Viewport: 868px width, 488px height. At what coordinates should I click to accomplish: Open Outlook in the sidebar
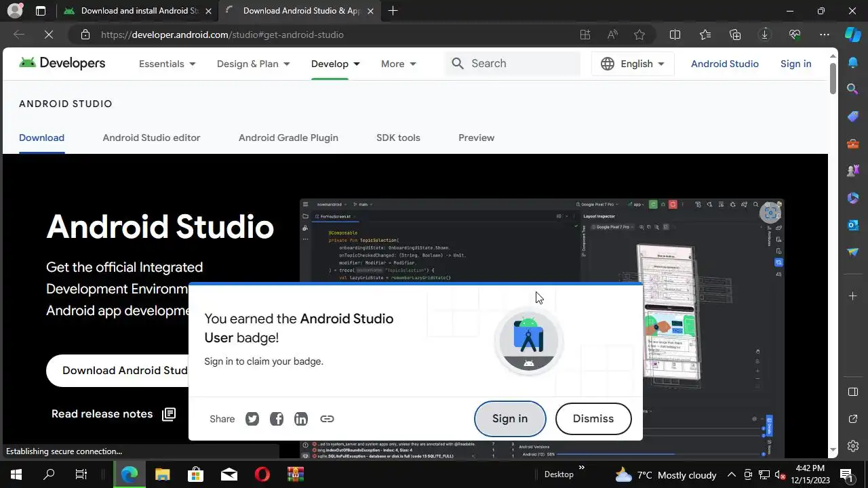point(853,225)
